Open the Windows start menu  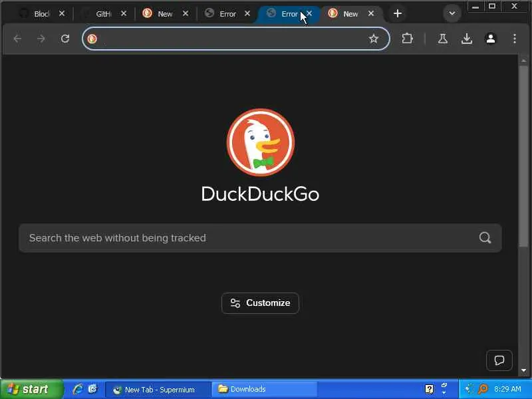pyautogui.click(x=31, y=389)
